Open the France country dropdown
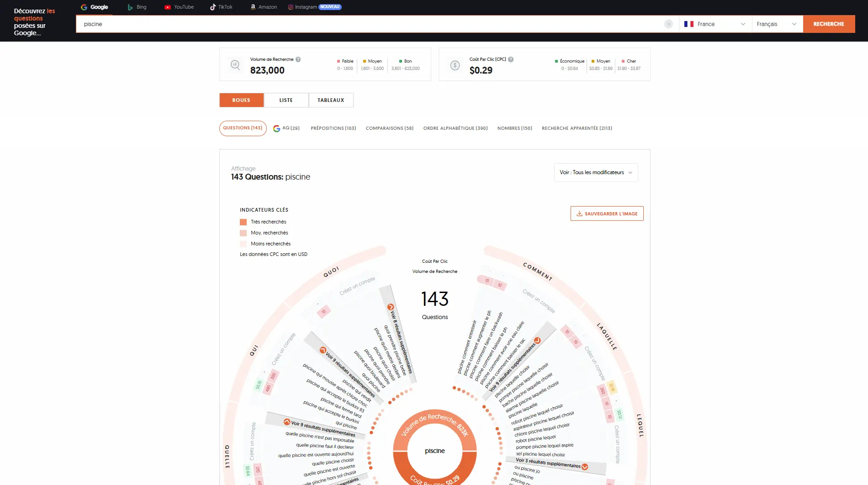Viewport: 868px width, 485px height. [x=715, y=24]
